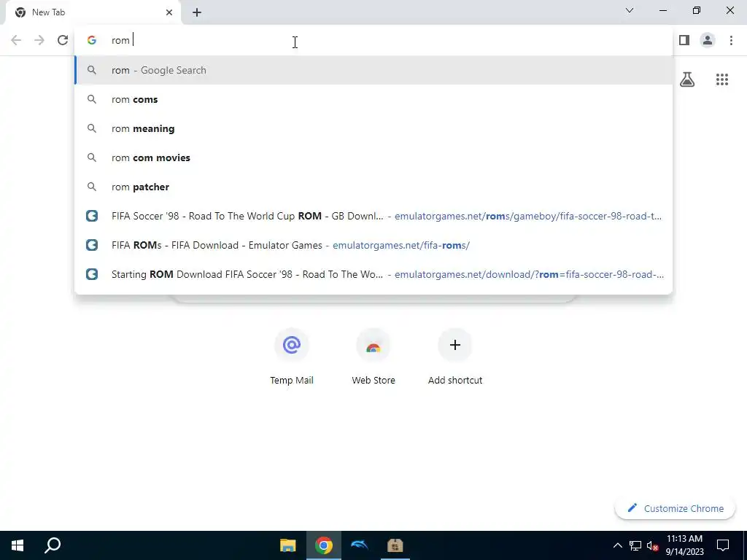Select the 'rom meaning' suggestion
This screenshot has width=747, height=560.
[x=373, y=128]
